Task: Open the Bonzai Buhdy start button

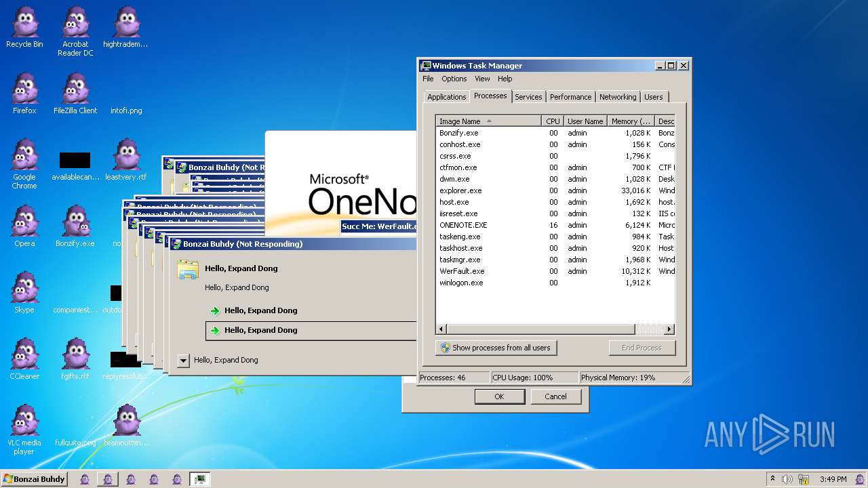Action: tap(34, 479)
